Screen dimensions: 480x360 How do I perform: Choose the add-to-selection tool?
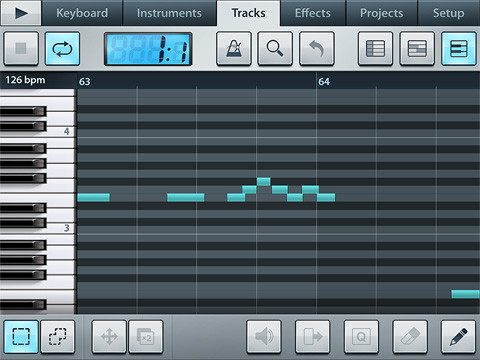pos(58,337)
